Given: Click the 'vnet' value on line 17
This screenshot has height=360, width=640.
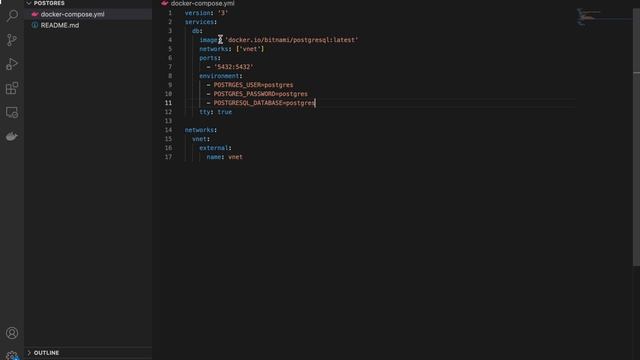Looking at the screenshot, I should [235, 157].
